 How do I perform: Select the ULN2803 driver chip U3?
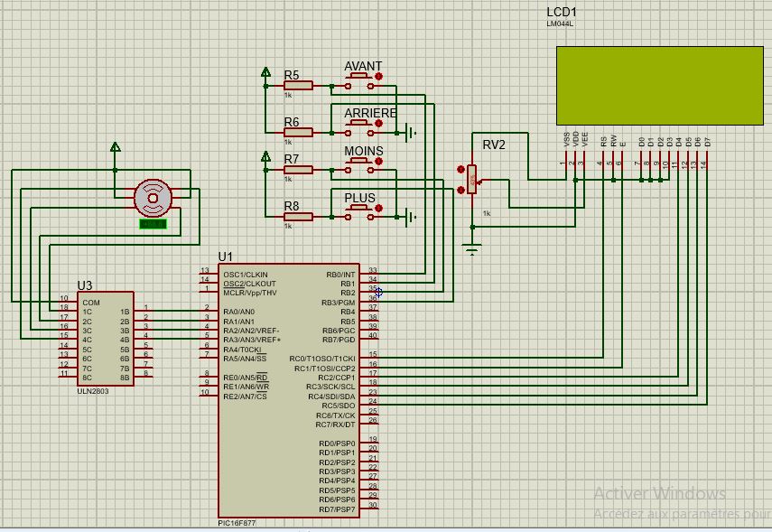(x=106, y=338)
